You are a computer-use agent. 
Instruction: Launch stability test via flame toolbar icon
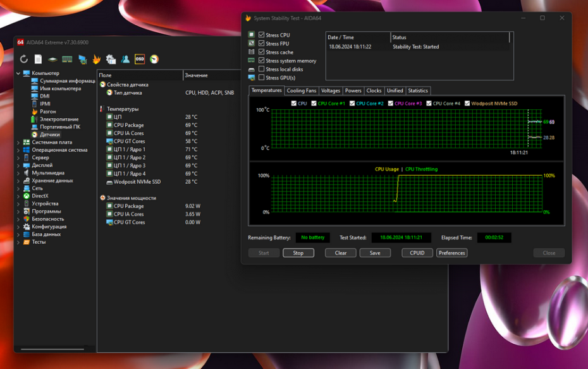click(x=96, y=59)
